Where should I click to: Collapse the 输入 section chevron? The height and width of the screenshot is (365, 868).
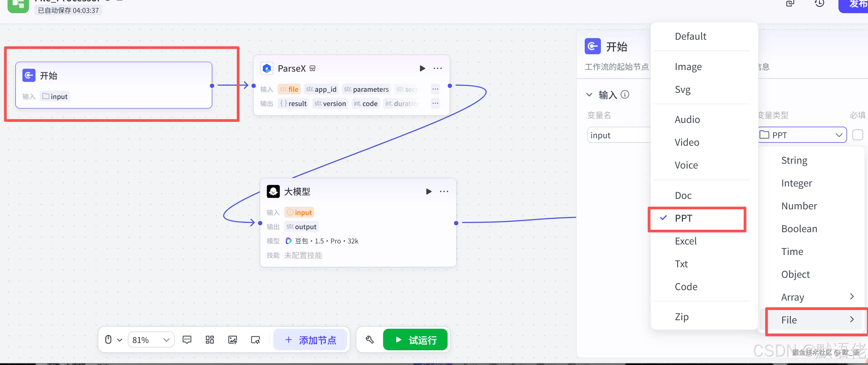pos(589,95)
